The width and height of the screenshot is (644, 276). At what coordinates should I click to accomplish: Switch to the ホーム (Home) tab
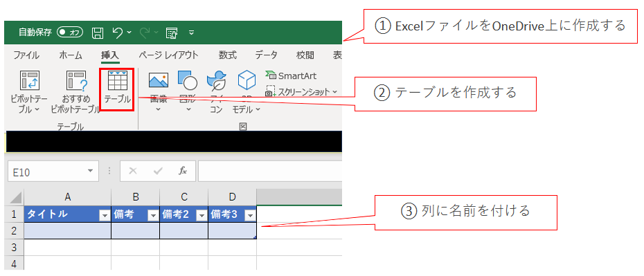tap(70, 55)
